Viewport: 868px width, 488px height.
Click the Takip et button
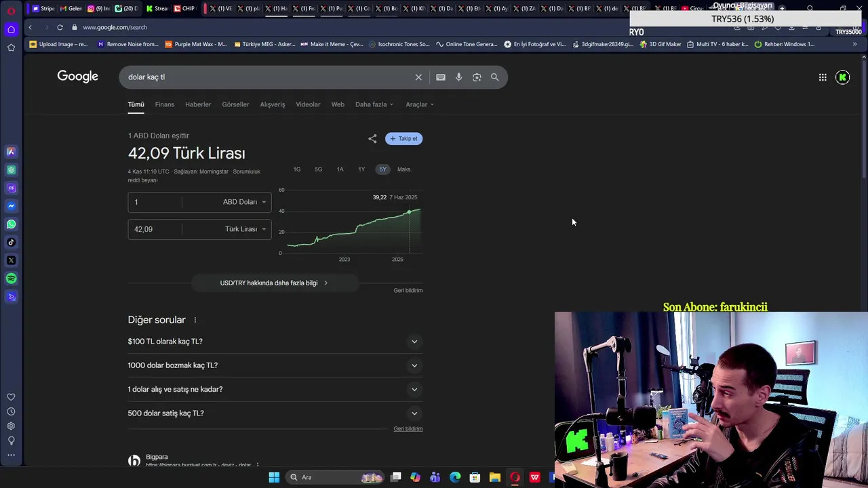(403, 138)
